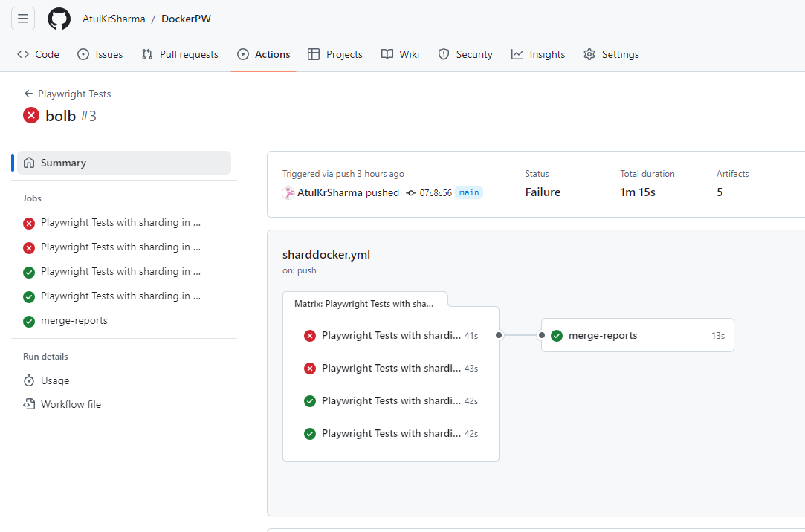805x532 pixels.
Task: Click the Security shield icon
Action: pos(444,53)
